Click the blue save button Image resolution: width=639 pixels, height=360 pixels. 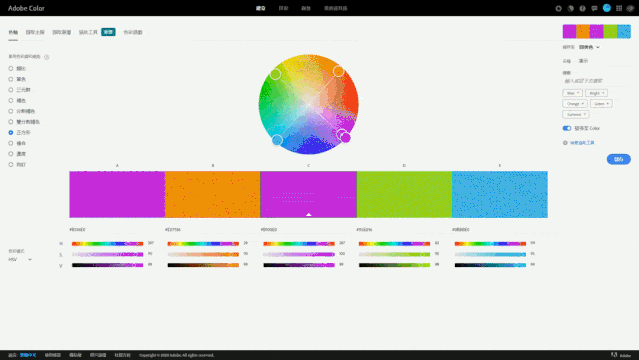tap(619, 159)
